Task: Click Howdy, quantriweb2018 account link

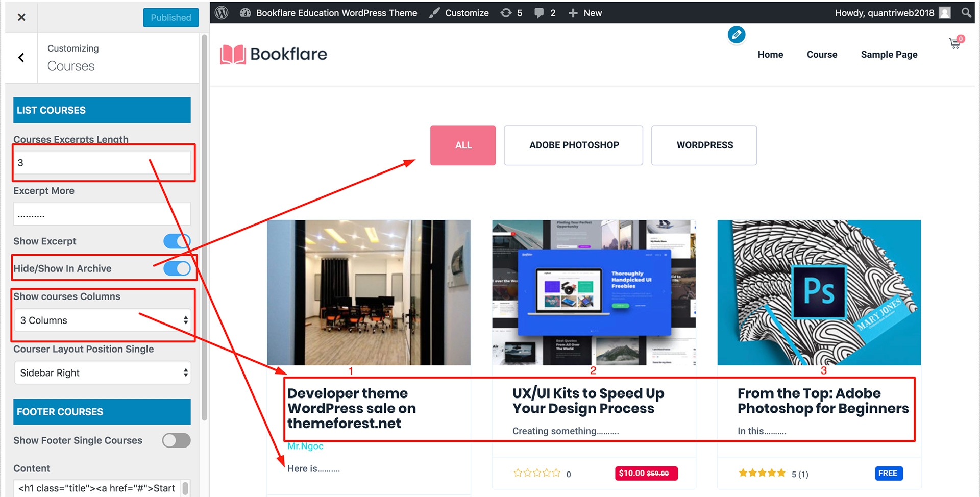Action: (884, 13)
